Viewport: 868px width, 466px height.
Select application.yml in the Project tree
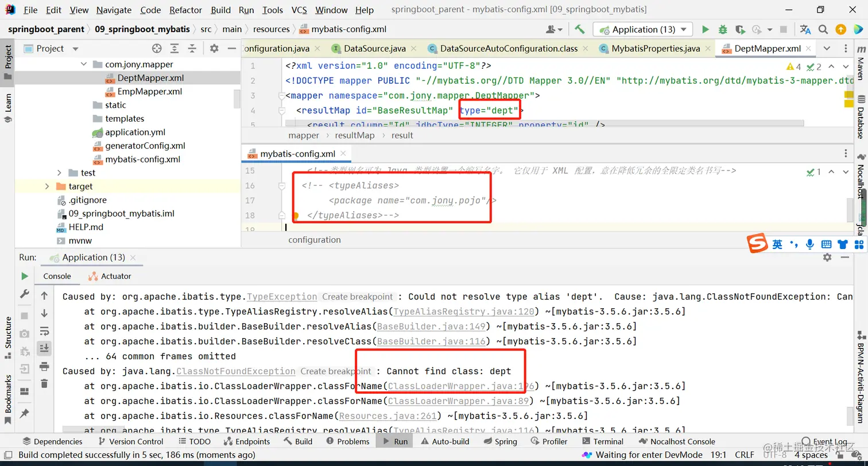coord(135,132)
